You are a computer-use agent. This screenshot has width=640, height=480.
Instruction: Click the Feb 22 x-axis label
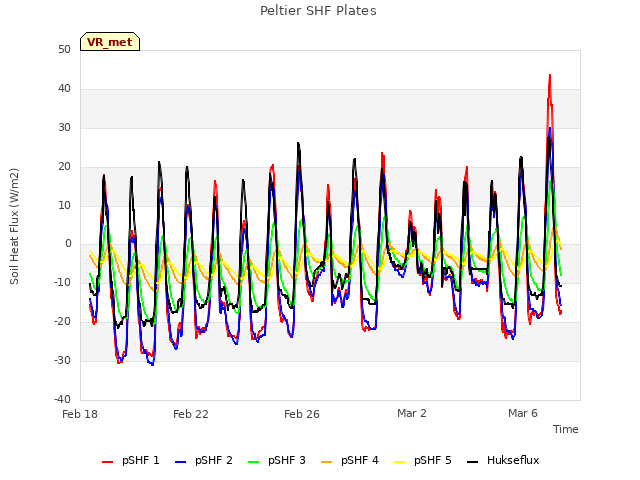click(x=191, y=414)
